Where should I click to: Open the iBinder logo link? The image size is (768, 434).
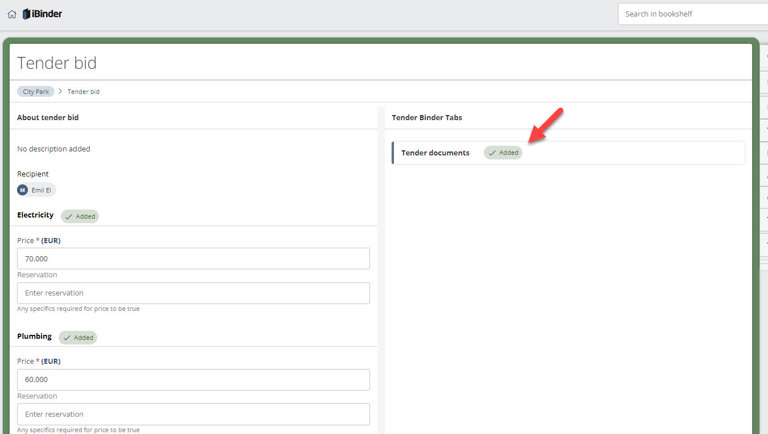(x=43, y=14)
